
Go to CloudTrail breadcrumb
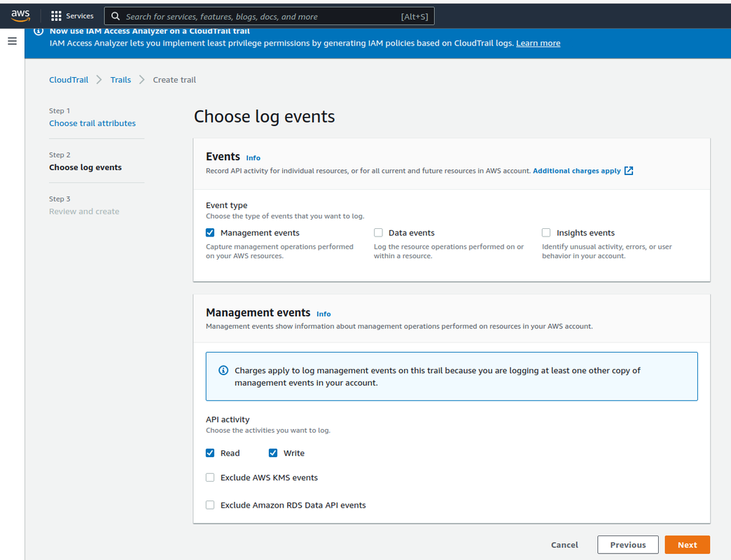point(69,80)
